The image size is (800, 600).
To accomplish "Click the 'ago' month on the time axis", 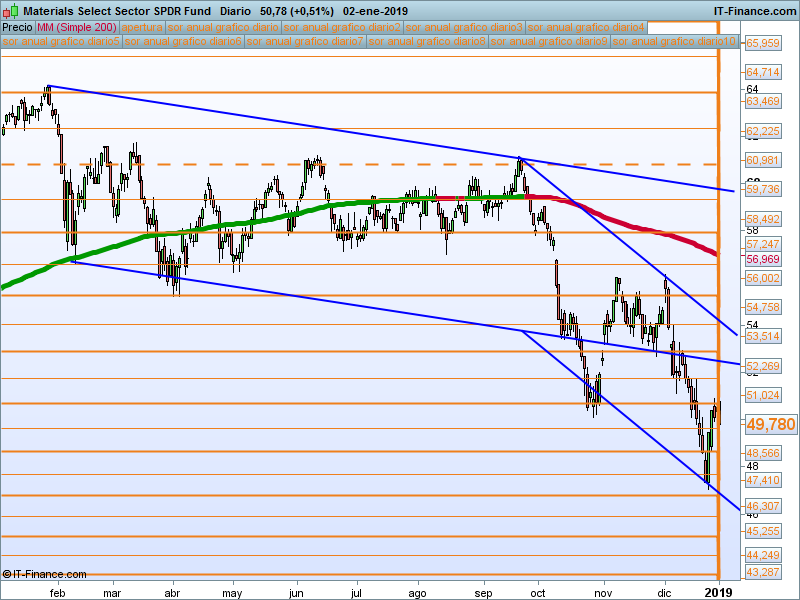I will click(417, 593).
